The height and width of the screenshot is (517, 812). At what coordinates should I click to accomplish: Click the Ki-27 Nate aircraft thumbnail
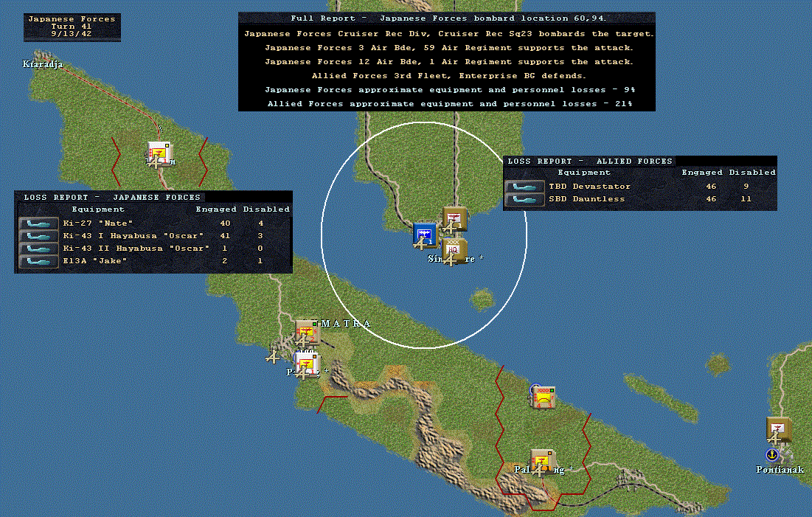click(x=38, y=223)
